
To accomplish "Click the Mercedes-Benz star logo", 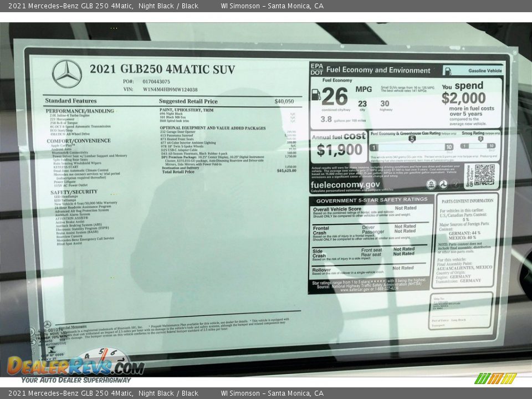I will [x=67, y=74].
